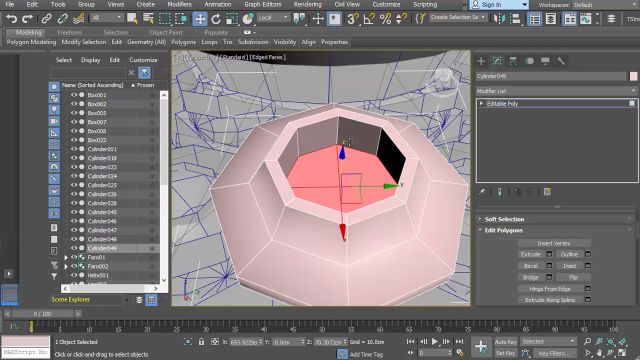The height and width of the screenshot is (360, 640).
Task: Select the Rotate tool icon
Action: click(216, 19)
